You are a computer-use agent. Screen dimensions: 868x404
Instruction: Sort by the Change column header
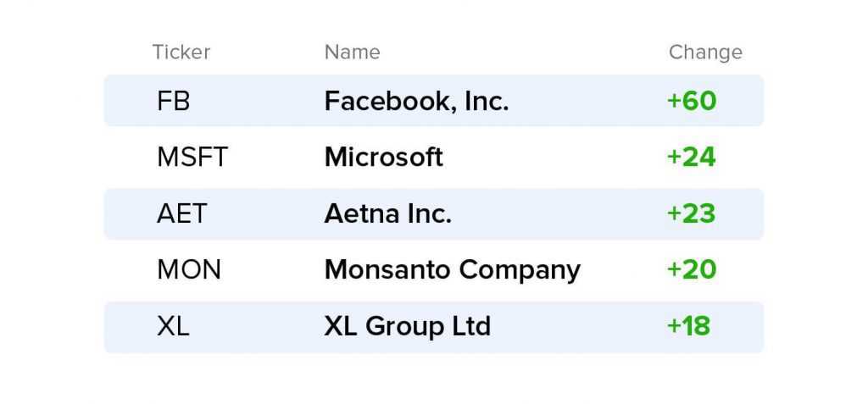pos(705,52)
